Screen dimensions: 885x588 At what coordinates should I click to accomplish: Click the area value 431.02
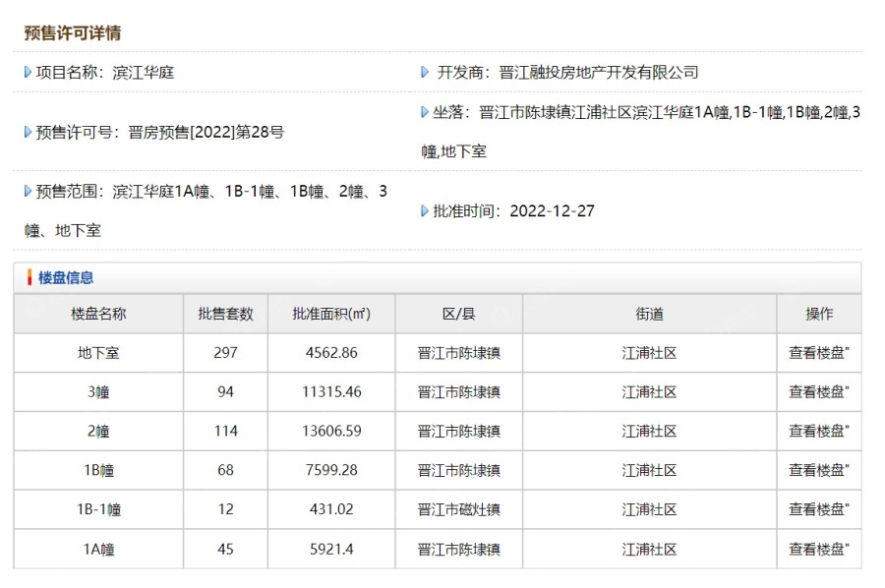(331, 509)
